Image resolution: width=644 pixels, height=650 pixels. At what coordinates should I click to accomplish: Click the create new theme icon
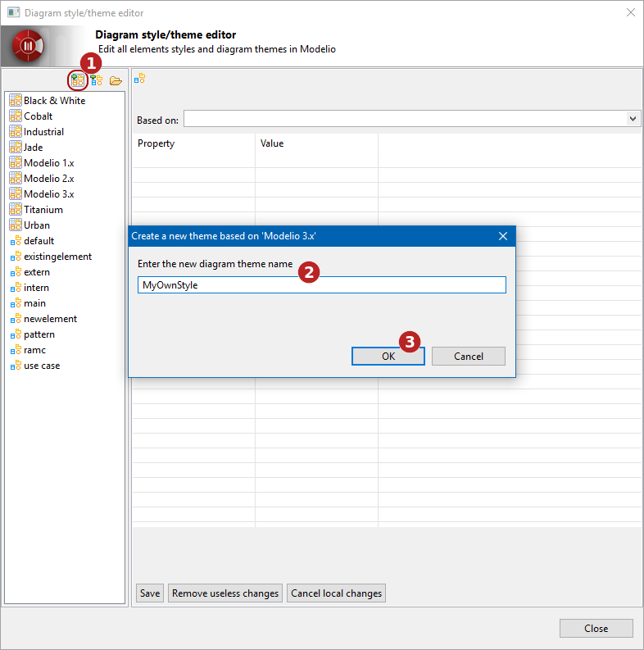78,80
